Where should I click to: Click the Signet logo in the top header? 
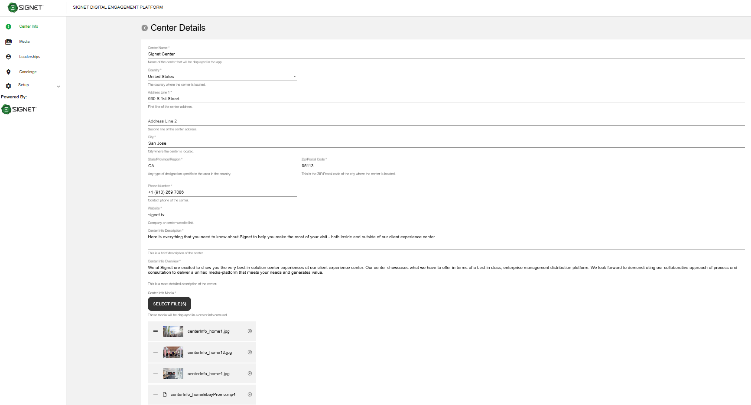pyautogui.click(x=25, y=8)
